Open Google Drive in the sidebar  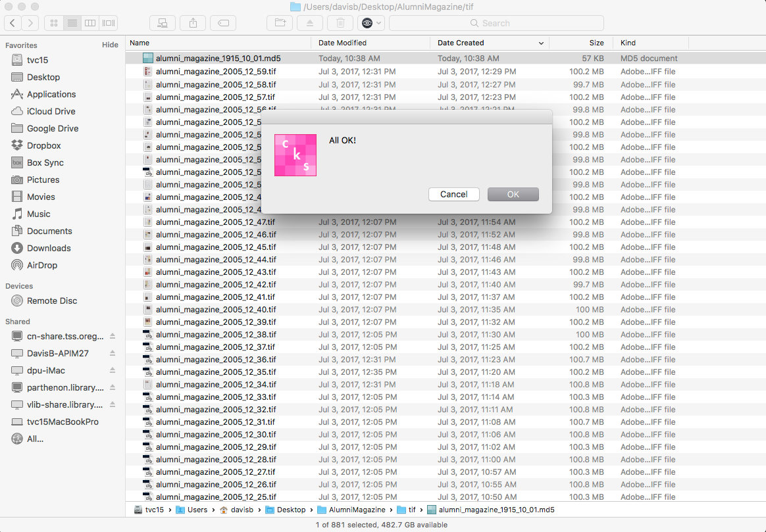(52, 128)
